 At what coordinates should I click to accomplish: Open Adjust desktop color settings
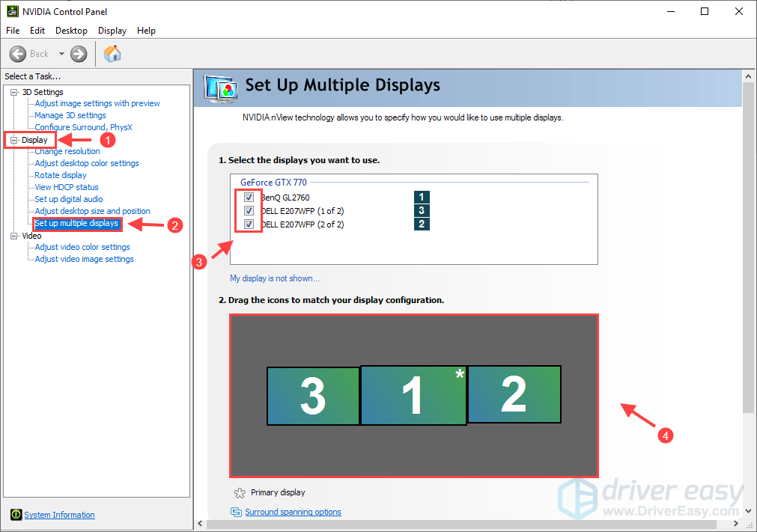coord(86,163)
